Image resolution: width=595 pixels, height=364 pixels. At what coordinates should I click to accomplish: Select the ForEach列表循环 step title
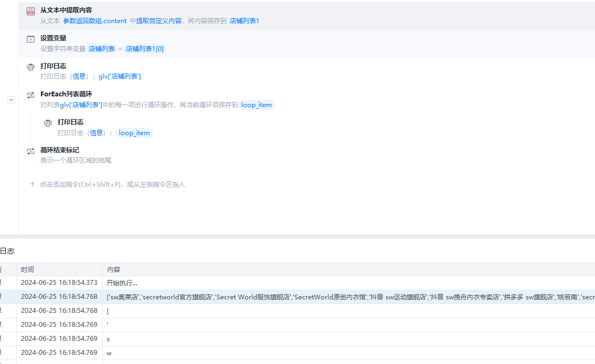[x=66, y=94]
